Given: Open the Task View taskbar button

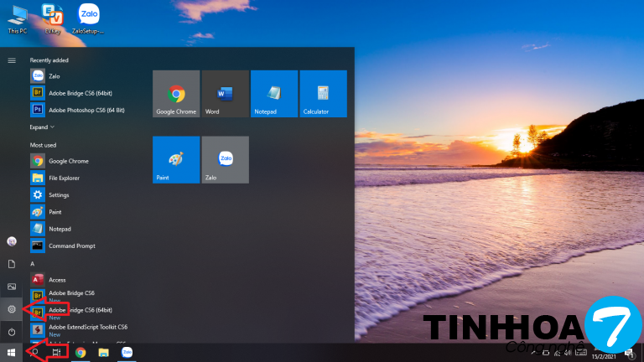Looking at the screenshot, I should [x=57, y=353].
